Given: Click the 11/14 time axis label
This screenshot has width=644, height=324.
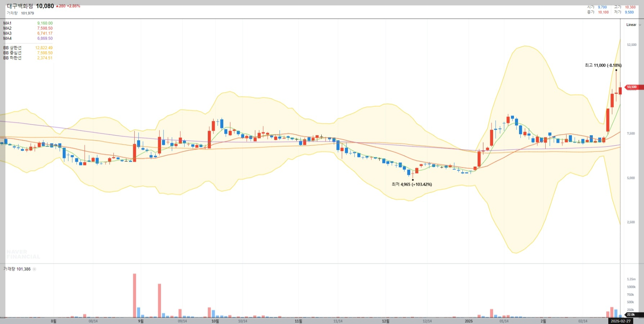Looking at the screenshot, I should [338, 321].
